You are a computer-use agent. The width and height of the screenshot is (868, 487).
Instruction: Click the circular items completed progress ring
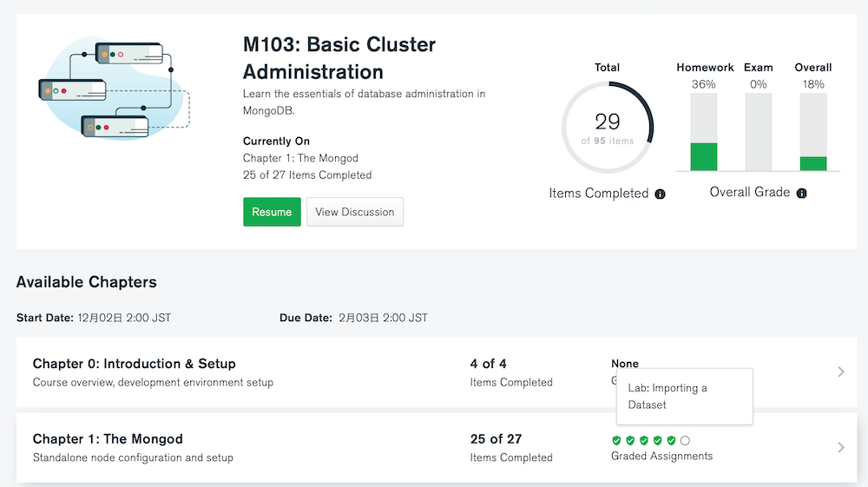click(608, 128)
